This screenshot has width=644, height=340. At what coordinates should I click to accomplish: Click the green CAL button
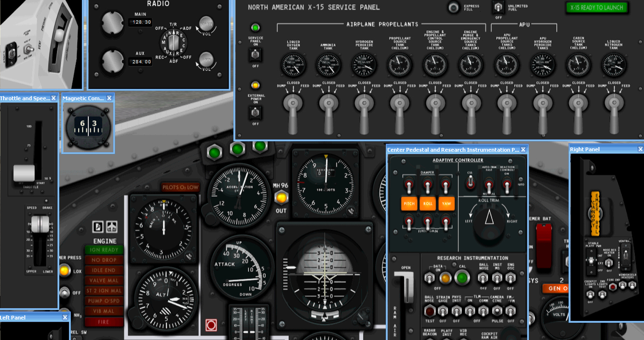(461, 278)
